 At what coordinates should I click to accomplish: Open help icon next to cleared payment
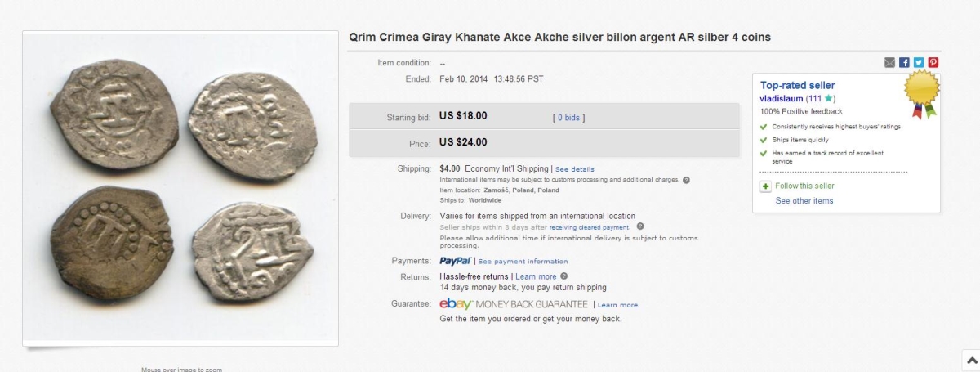click(x=639, y=226)
